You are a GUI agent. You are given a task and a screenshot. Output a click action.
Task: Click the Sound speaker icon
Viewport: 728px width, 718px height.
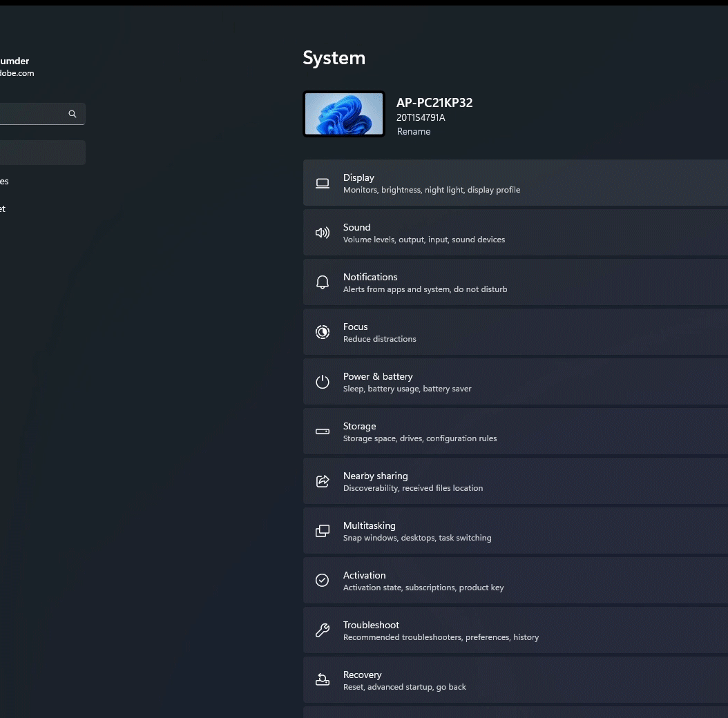(x=323, y=233)
